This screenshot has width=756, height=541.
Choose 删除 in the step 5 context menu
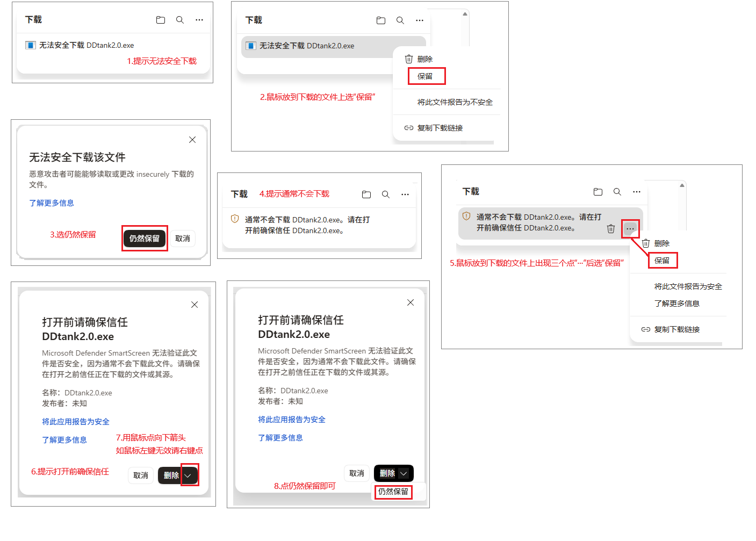(x=662, y=243)
